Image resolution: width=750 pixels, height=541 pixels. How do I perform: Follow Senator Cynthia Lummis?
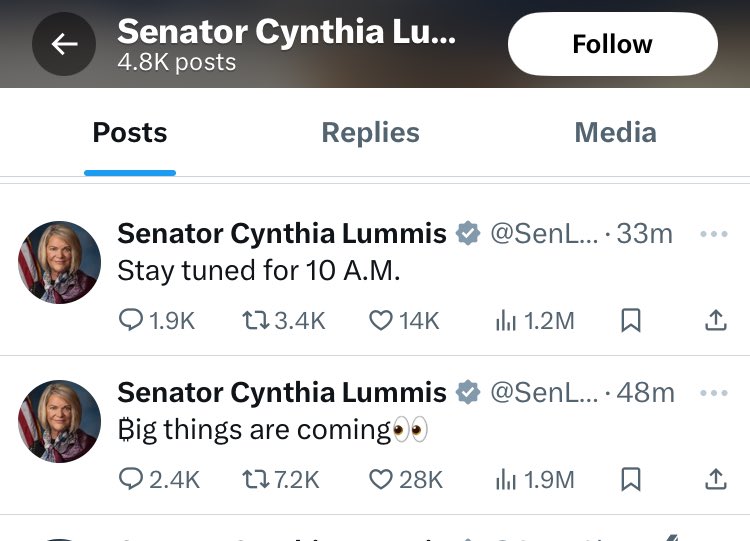coord(613,44)
